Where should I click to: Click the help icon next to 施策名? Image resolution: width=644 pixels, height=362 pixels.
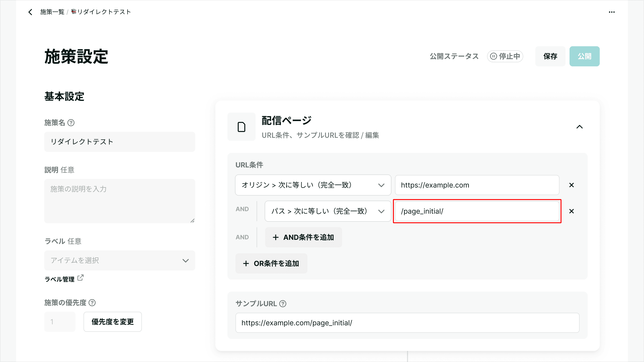pos(71,123)
